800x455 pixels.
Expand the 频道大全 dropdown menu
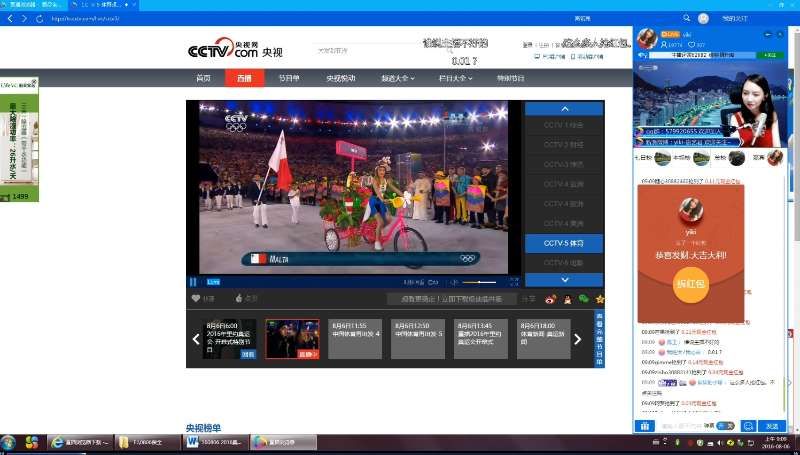click(395, 78)
